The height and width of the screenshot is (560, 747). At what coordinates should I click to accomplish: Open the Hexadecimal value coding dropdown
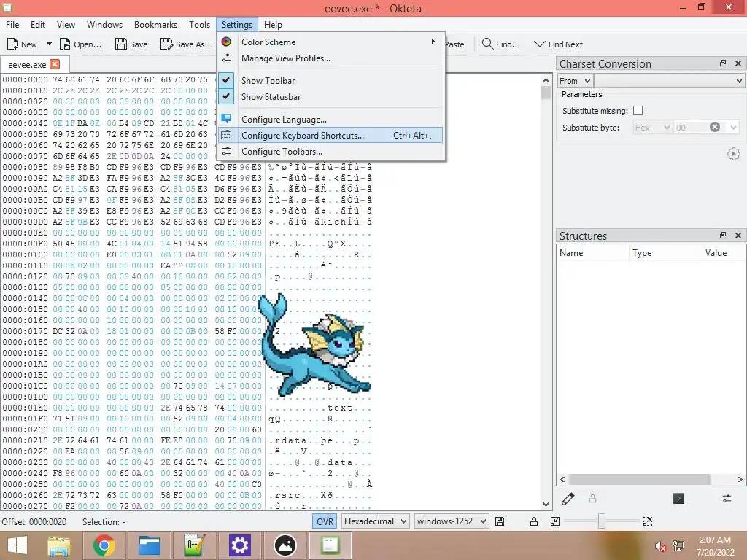tap(376, 521)
